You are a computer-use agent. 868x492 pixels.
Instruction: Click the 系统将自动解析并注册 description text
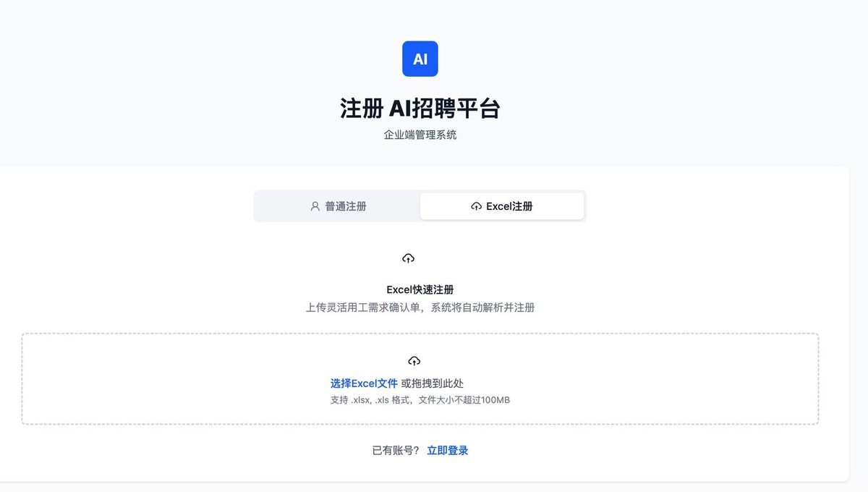tap(482, 307)
